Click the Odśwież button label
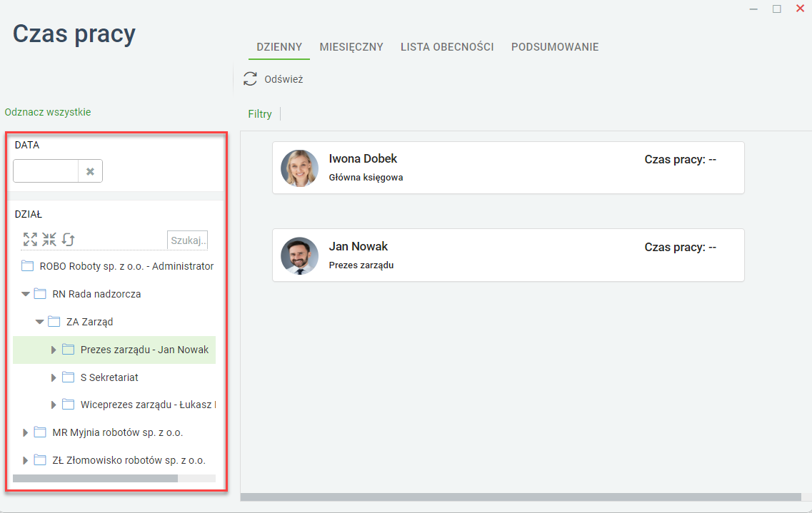Screen dimensions: 812x513 tap(284, 79)
